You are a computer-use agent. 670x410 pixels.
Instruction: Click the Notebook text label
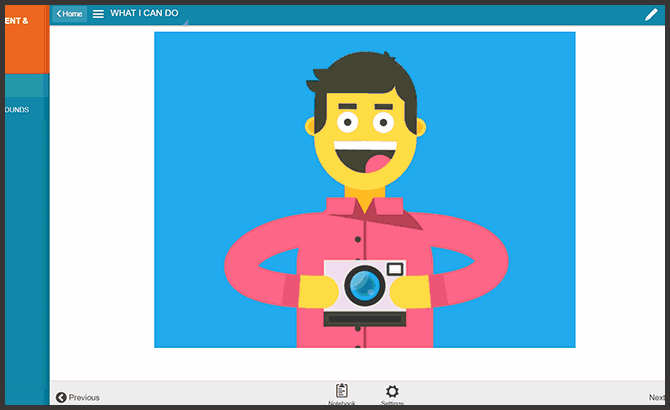tap(342, 403)
